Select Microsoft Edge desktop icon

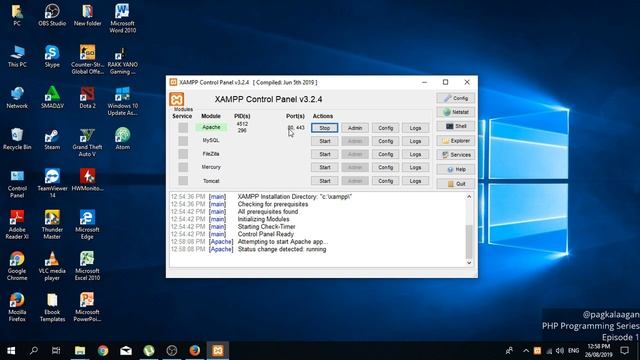point(87,225)
